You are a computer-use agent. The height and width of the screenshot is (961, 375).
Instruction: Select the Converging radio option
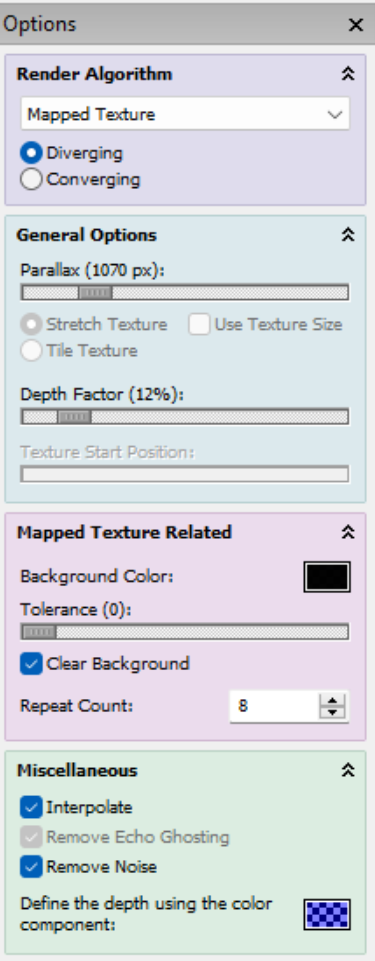point(31,180)
